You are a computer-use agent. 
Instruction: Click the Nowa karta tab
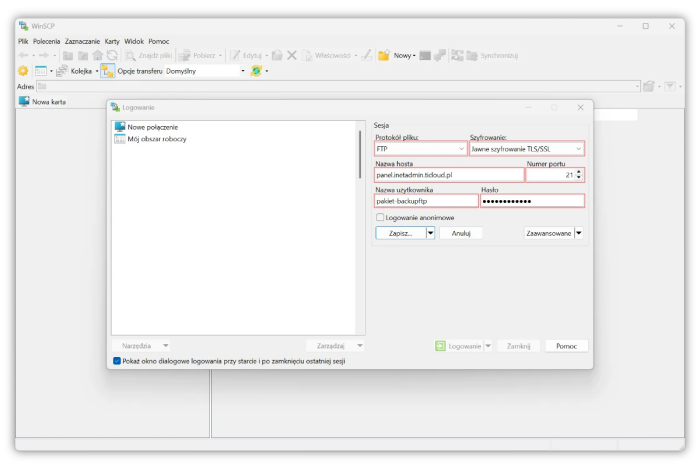click(x=42, y=102)
